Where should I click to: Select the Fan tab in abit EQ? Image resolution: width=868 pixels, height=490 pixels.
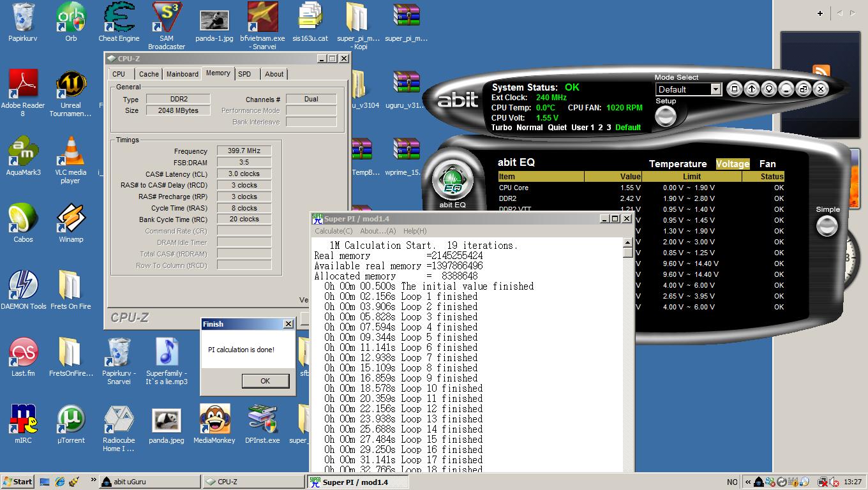(767, 164)
